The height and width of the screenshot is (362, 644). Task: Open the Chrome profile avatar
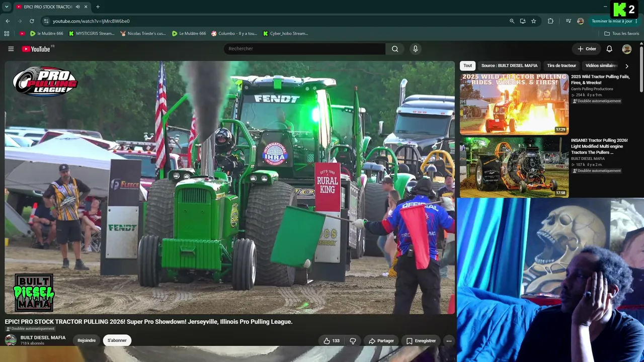point(581,21)
